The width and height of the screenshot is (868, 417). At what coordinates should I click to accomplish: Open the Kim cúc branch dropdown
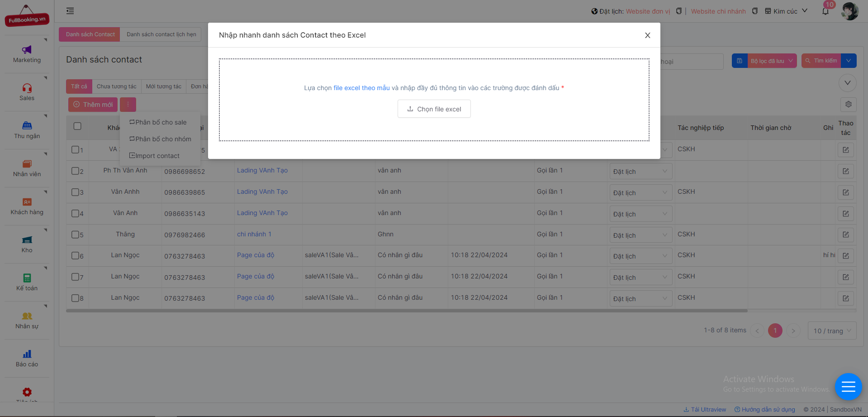(x=786, y=11)
